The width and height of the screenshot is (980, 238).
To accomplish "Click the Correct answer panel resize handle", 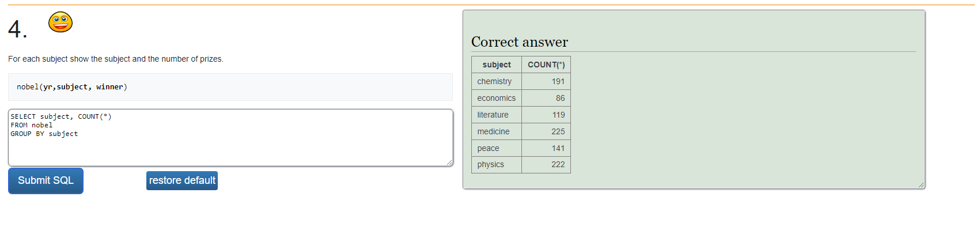I will pos(921,184).
